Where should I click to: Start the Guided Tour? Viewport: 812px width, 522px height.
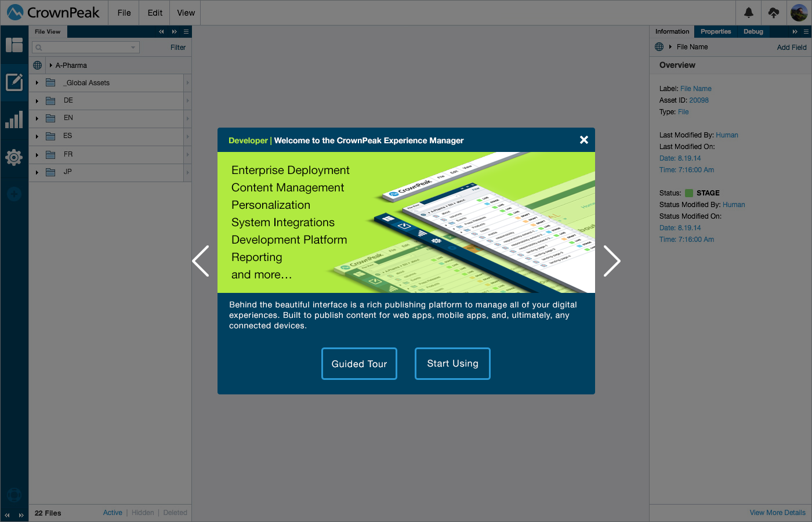pos(359,364)
